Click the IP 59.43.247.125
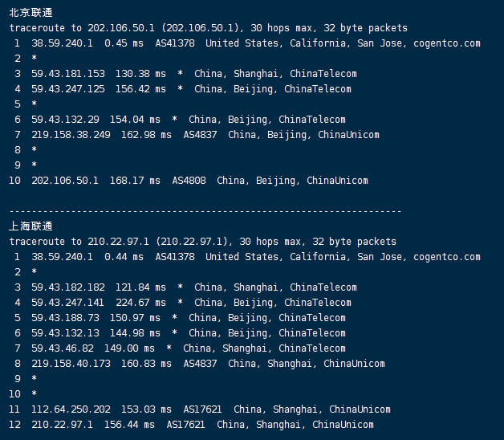The width and height of the screenshot is (504, 440). click(x=68, y=89)
